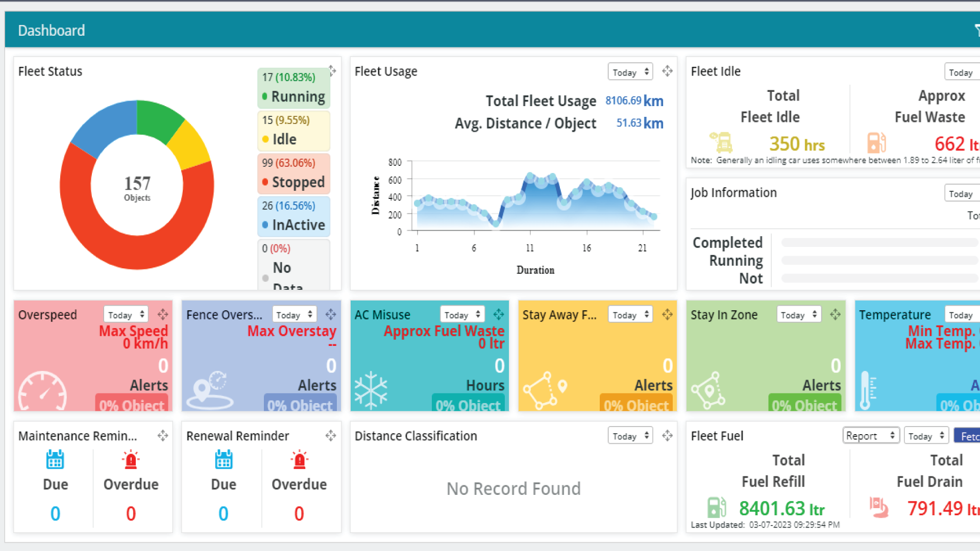Click the Maintenance Reminder Overdue siren icon

tap(131, 460)
